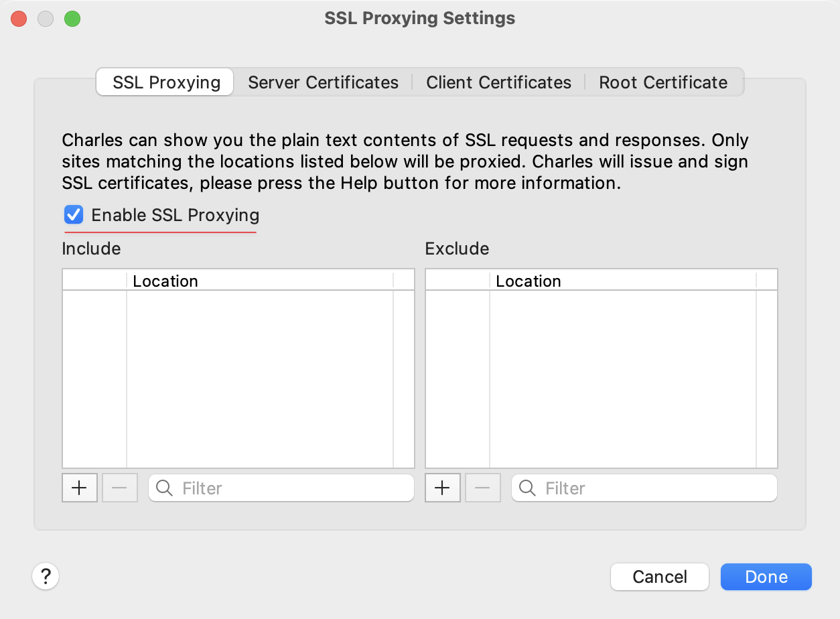Cancel the SSL Proxying Settings dialog

tap(659, 576)
